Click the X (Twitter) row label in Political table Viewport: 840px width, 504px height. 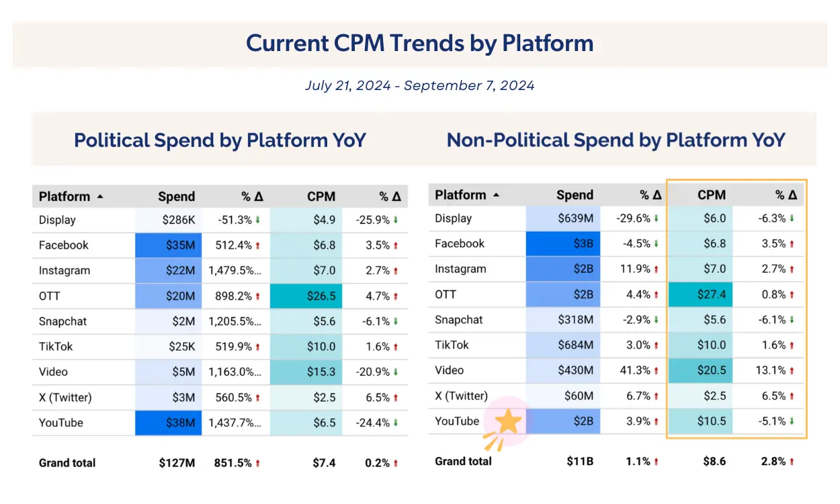[66, 397]
